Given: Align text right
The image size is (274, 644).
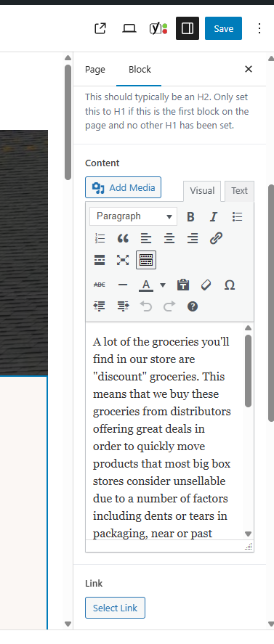Looking at the screenshot, I should 192,238.
